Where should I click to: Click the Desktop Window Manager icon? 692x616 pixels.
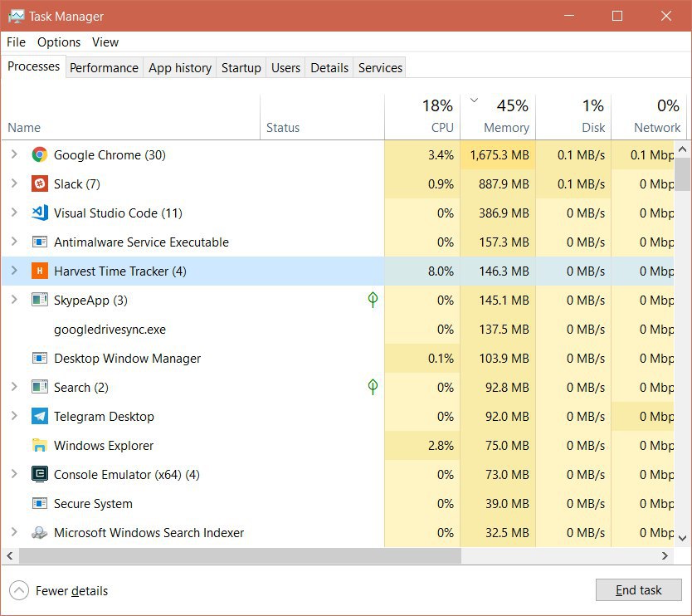pyautogui.click(x=40, y=358)
